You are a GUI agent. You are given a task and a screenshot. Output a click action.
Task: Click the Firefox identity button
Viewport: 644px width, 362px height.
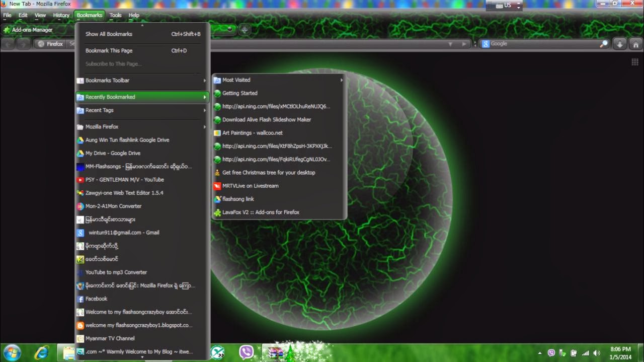pyautogui.click(x=50, y=44)
